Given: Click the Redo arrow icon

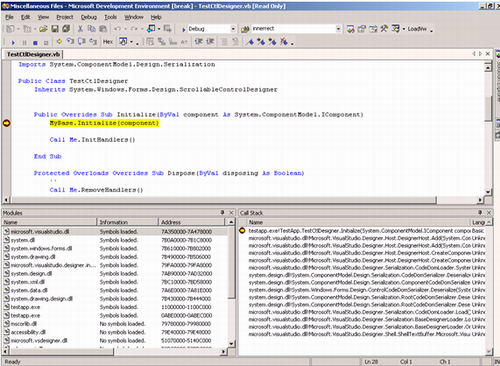Looking at the screenshot, I should point(134,29).
